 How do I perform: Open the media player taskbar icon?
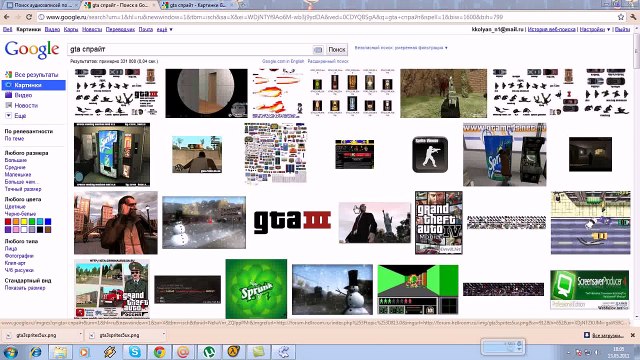click(84, 352)
